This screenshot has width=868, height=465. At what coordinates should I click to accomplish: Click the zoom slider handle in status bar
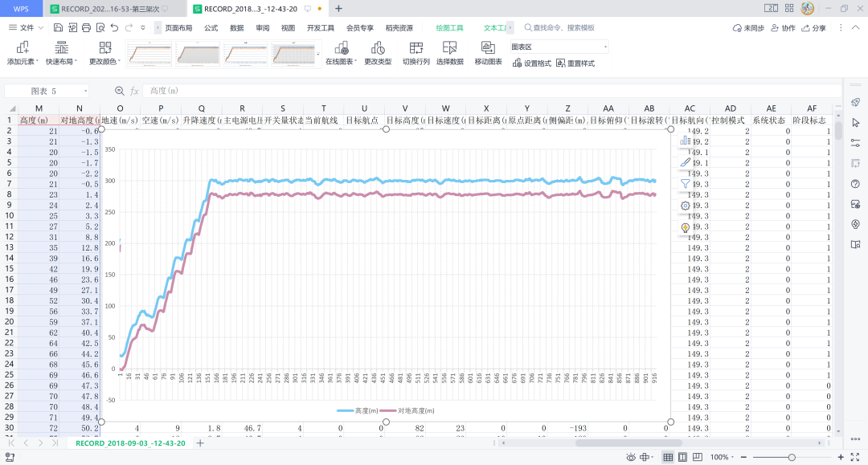click(x=792, y=457)
